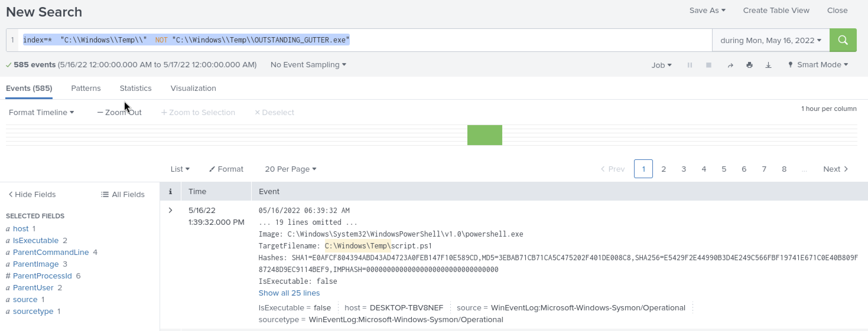Image resolution: width=868 pixels, height=331 pixels.
Task: Run search with green magnifier button
Action: [x=843, y=40]
